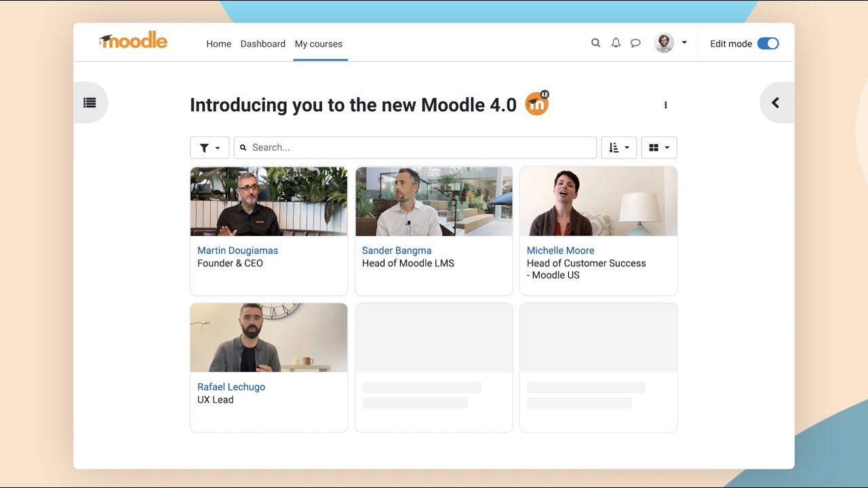Open the course options kebab menu
The height and width of the screenshot is (488, 868).
click(x=665, y=105)
